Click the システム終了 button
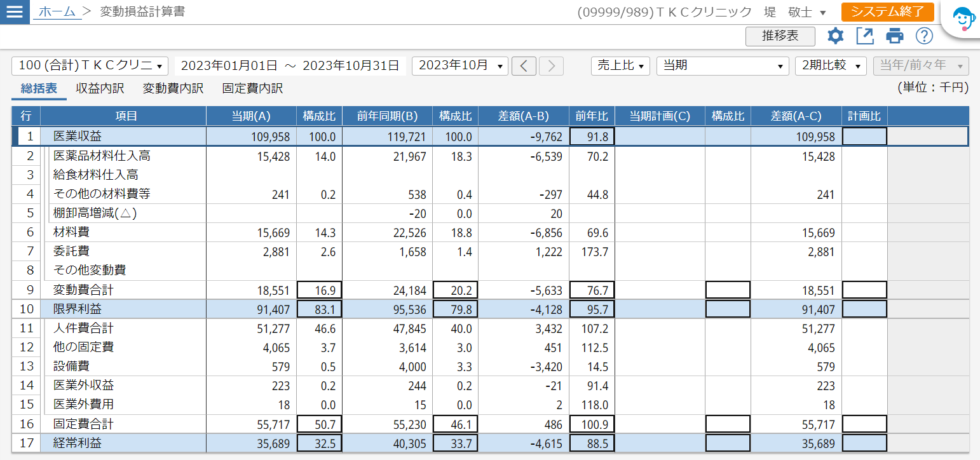Screen dimensions: 980x460 pos(887,11)
